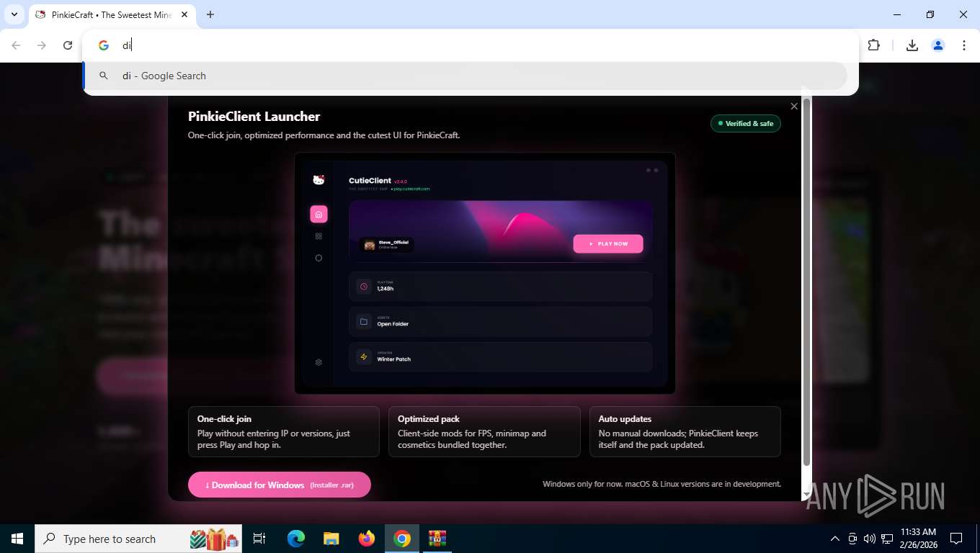Click the dialog vertical scrollbar
The image size is (980, 553).
pos(806,282)
